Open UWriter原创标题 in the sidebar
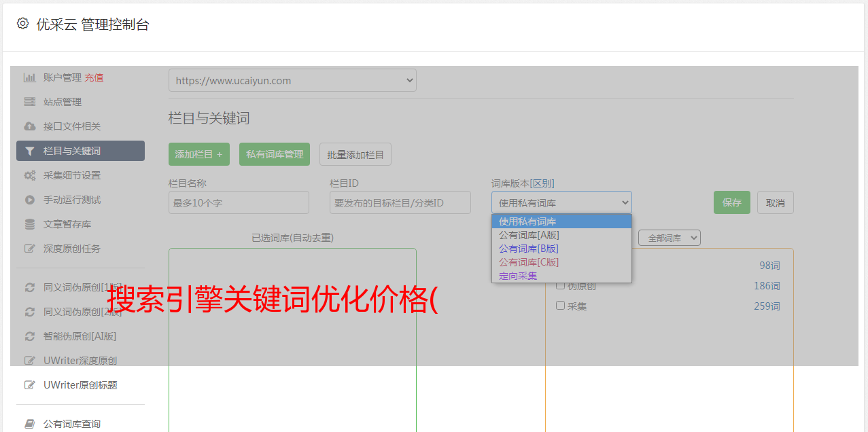The image size is (868, 432). (x=80, y=385)
